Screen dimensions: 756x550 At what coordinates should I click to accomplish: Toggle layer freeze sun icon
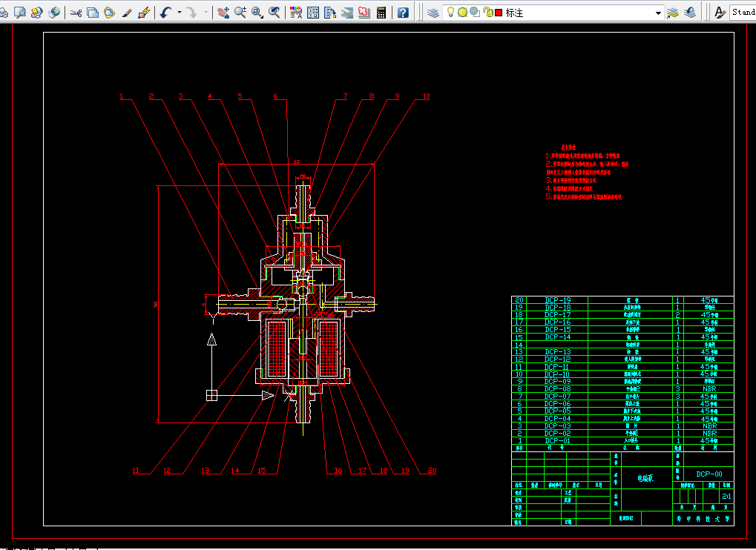462,13
